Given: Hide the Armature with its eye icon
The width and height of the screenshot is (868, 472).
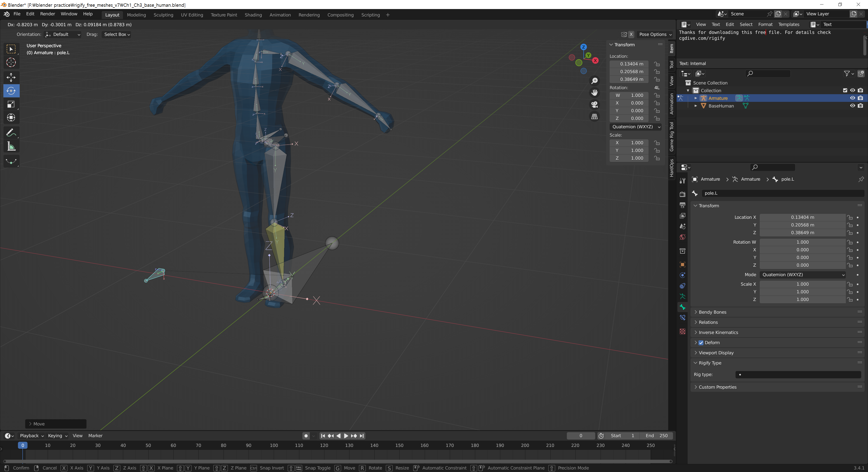Looking at the screenshot, I should point(852,98).
